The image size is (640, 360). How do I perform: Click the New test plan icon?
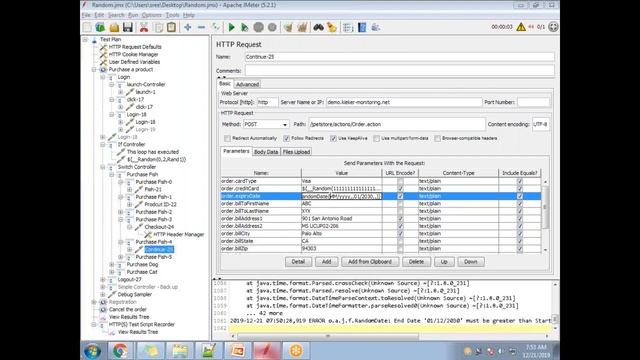coord(87,27)
